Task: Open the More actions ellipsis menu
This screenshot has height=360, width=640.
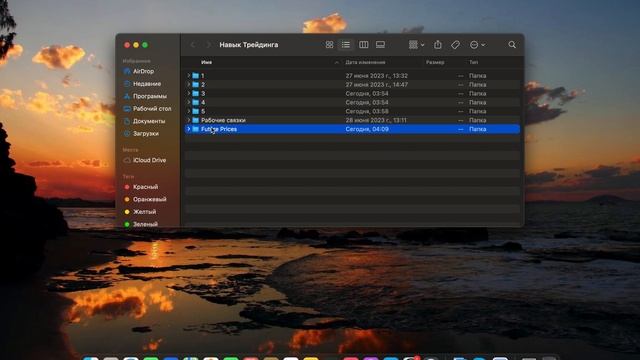Action: click(477, 44)
